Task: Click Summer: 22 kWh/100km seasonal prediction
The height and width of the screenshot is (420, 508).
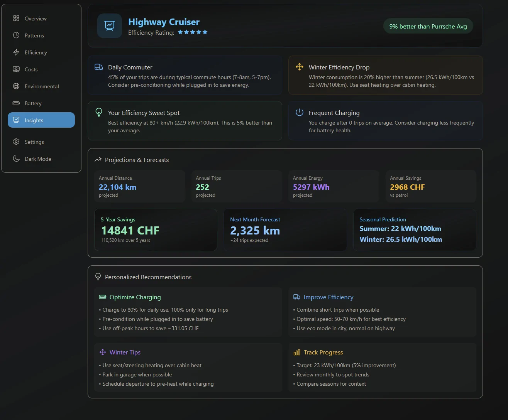Action: (x=400, y=229)
